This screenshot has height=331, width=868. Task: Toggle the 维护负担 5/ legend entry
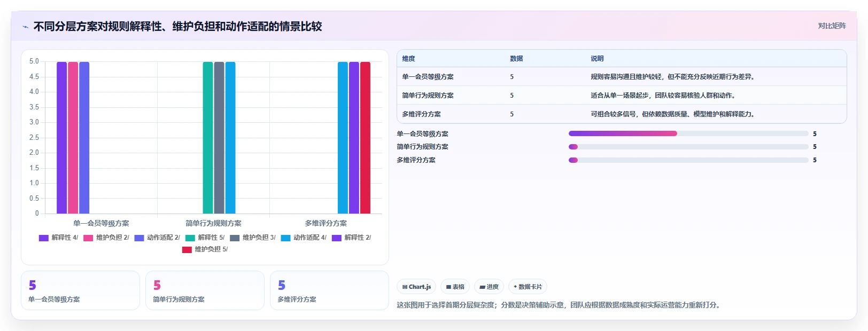pyautogui.click(x=205, y=249)
